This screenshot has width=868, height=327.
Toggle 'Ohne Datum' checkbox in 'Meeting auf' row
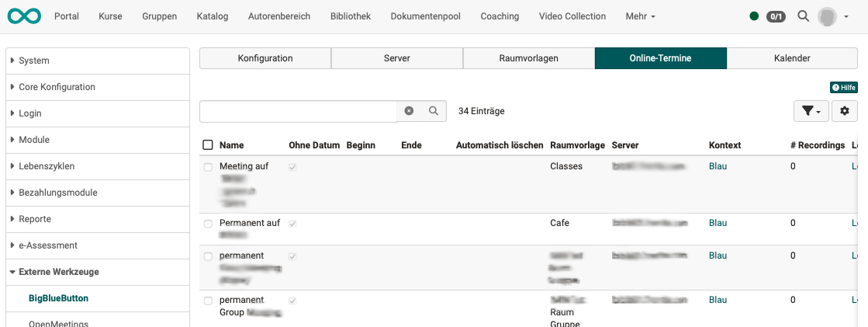click(x=293, y=167)
